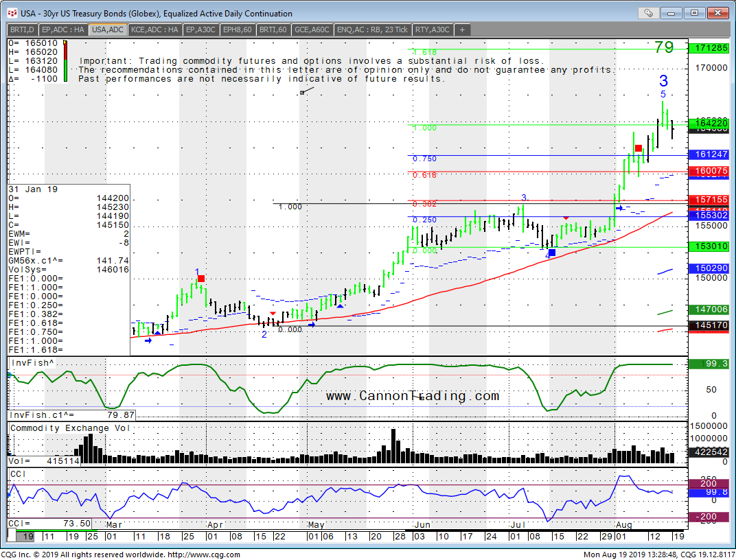
Task: Add a new chart tab with plus button
Action: (x=463, y=30)
